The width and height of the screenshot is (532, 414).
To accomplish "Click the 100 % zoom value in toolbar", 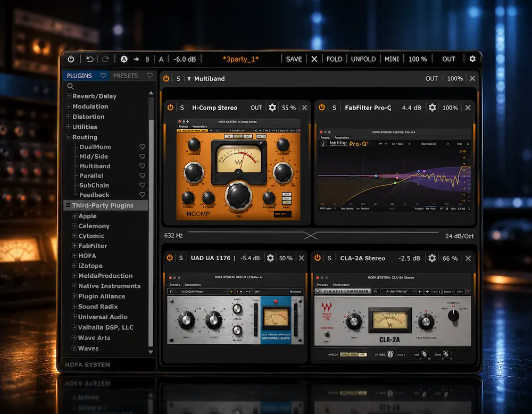I will coord(418,59).
